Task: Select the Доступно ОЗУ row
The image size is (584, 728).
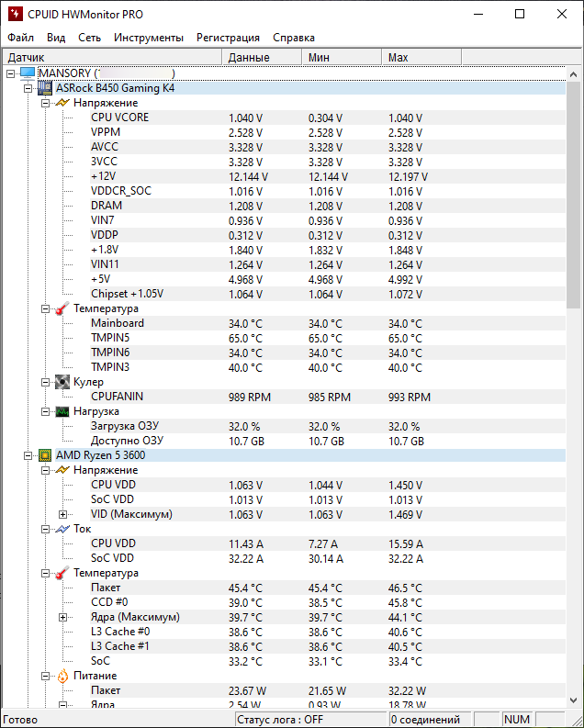Action: click(328, 441)
